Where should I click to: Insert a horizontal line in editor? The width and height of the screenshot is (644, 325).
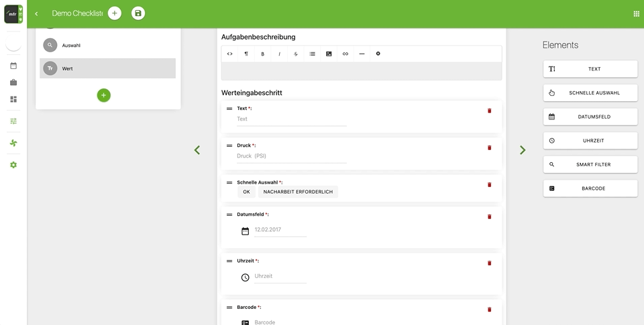point(362,54)
